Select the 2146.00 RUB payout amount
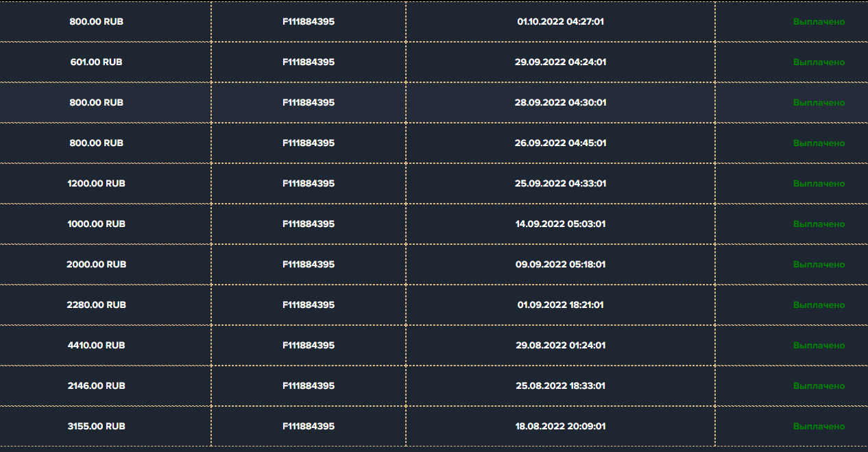The height and width of the screenshot is (452, 868). [96, 385]
